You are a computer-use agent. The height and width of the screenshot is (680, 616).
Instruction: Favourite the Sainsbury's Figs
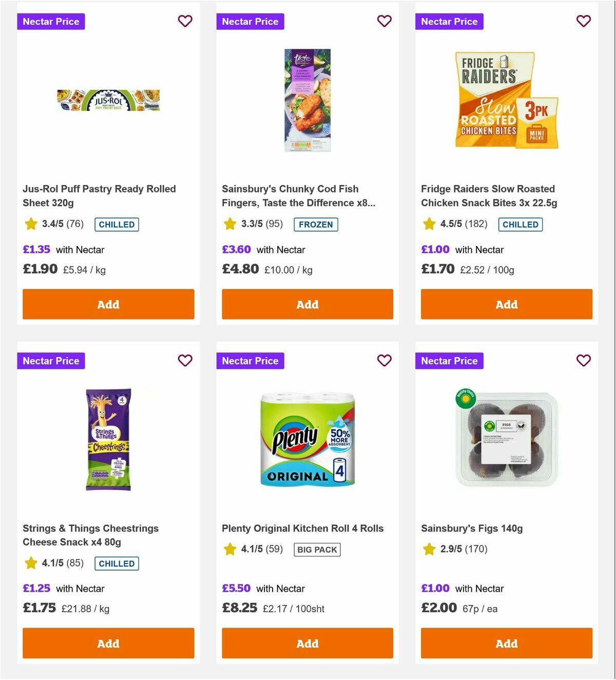point(583,361)
